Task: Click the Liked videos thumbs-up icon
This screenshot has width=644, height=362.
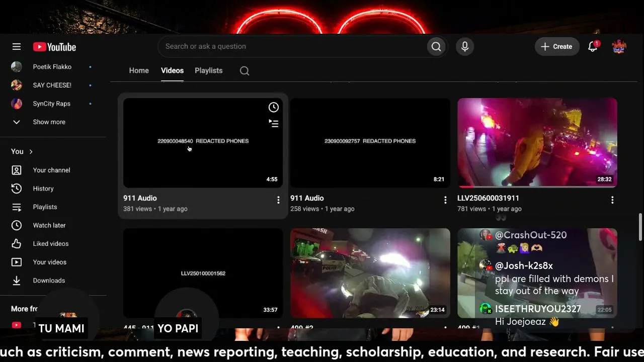Action: [17, 244]
